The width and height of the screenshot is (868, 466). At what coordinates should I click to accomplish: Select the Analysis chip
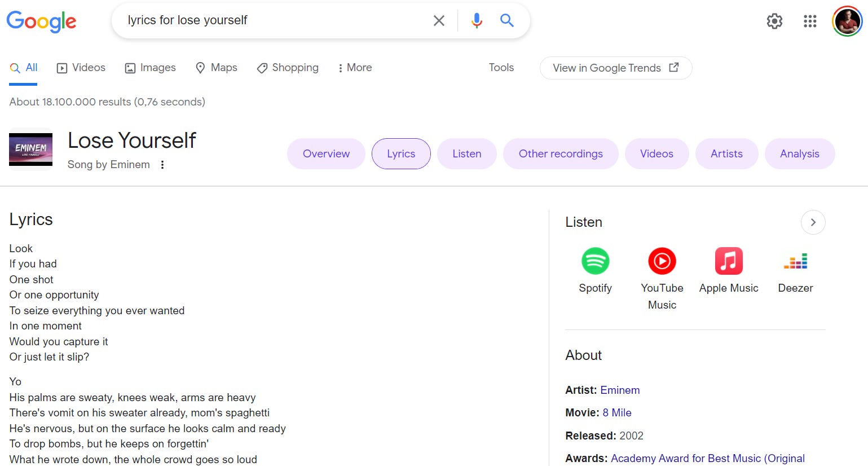800,153
